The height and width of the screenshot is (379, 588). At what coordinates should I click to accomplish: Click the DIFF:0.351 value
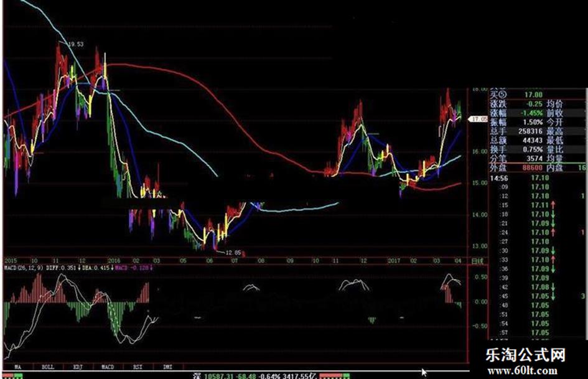pyautogui.click(x=62, y=268)
